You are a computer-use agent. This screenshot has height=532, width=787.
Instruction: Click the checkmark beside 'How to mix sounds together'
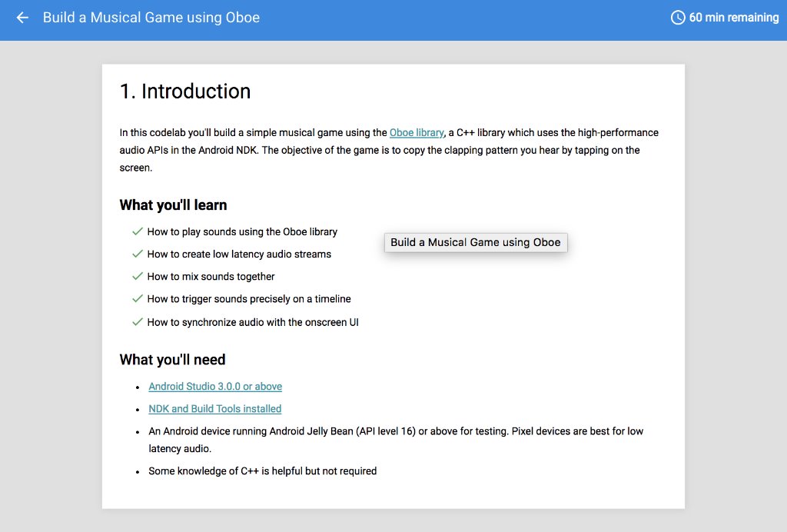pos(138,275)
